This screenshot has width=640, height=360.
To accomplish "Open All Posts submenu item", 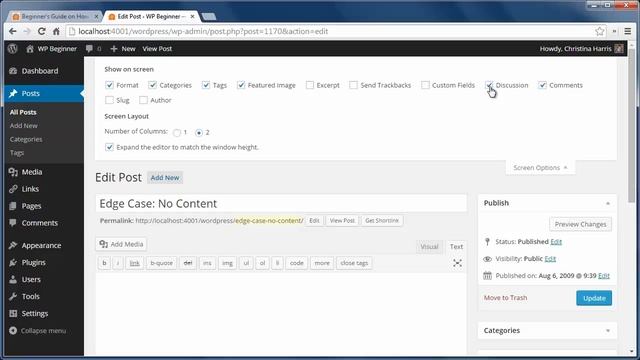I will click(23, 112).
